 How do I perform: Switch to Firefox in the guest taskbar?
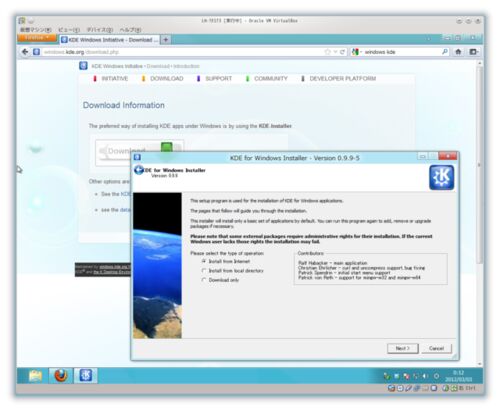[61, 376]
